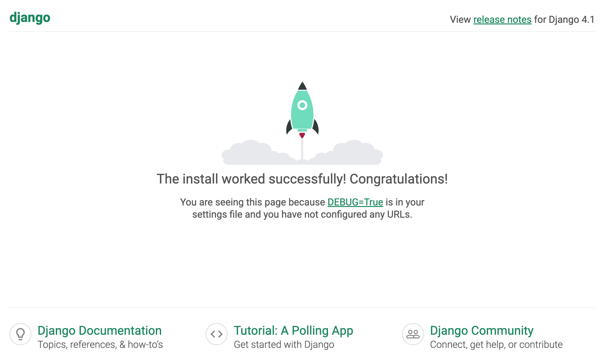This screenshot has width=604, height=364.
Task: Click the left smoke cloud
Action: click(x=253, y=154)
